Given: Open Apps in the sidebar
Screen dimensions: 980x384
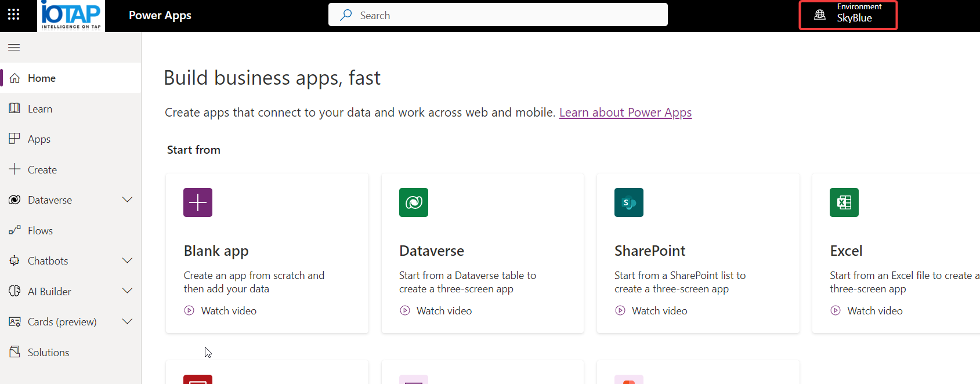Looking at the screenshot, I should pos(70,139).
